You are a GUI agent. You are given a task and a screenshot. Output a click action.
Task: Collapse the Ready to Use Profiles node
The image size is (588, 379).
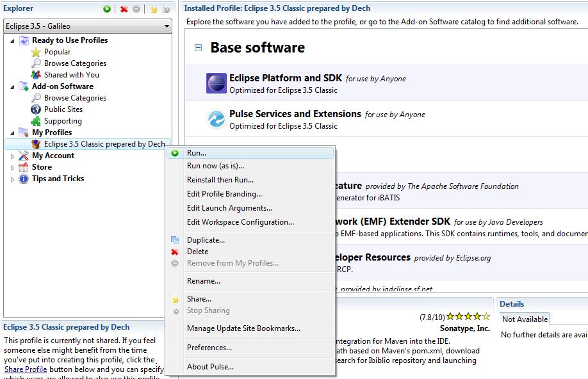click(12, 41)
